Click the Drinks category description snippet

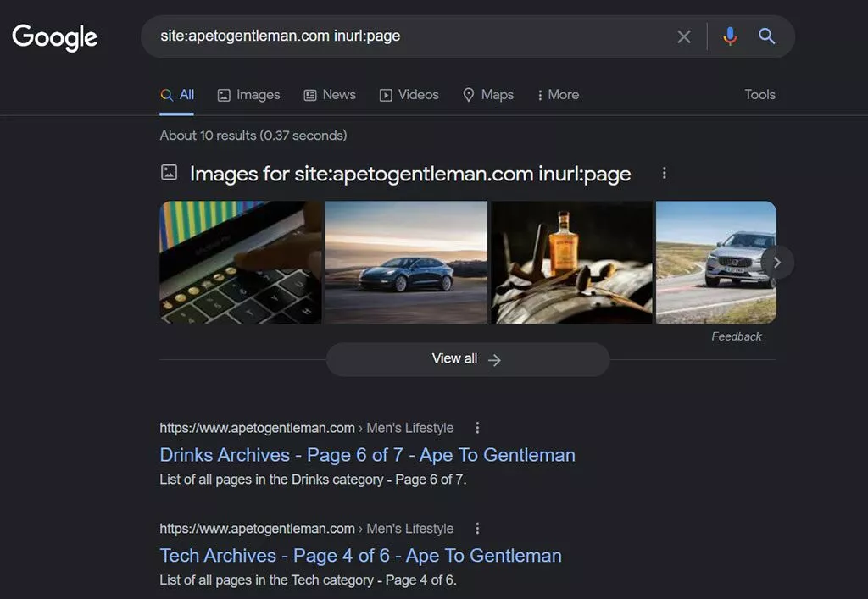coord(314,480)
